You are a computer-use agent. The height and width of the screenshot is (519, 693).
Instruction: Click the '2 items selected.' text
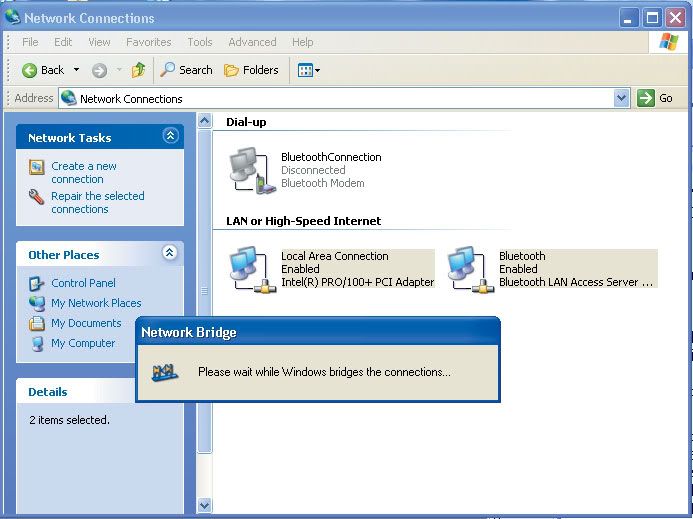[69, 420]
